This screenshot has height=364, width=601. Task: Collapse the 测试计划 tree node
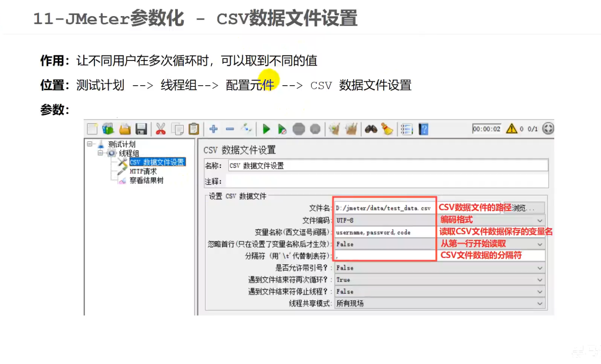click(90, 144)
